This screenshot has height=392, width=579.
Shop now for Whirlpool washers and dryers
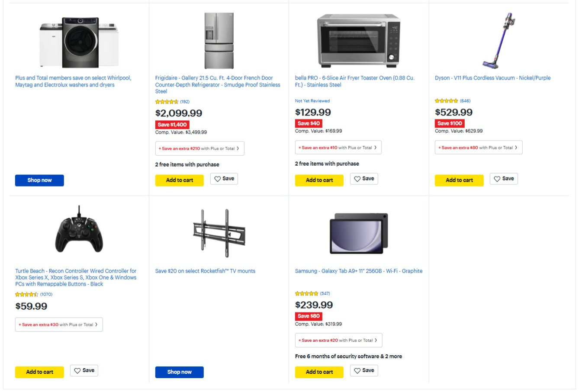[x=39, y=180]
